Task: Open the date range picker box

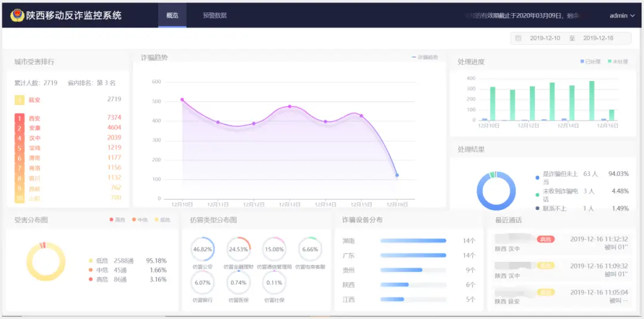Action: [571, 38]
